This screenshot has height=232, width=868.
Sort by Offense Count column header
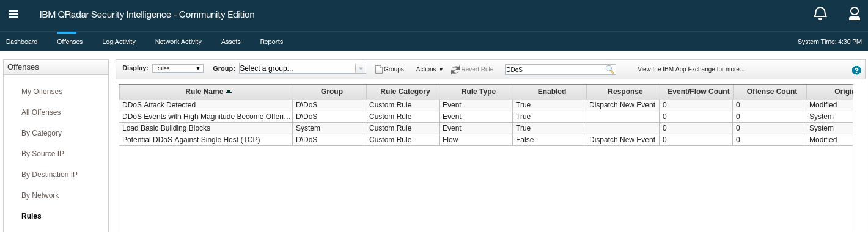coord(770,92)
